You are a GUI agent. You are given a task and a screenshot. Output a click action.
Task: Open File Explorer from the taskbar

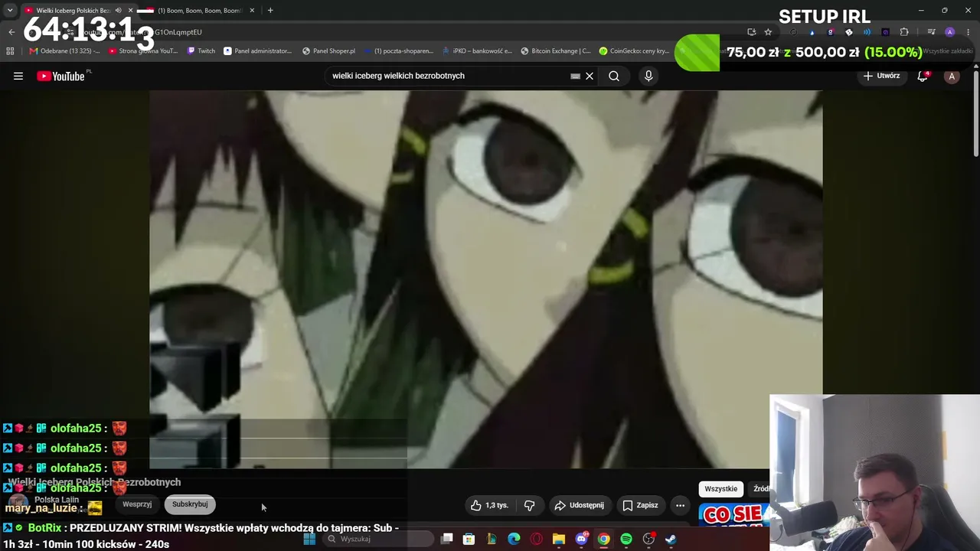(x=559, y=539)
